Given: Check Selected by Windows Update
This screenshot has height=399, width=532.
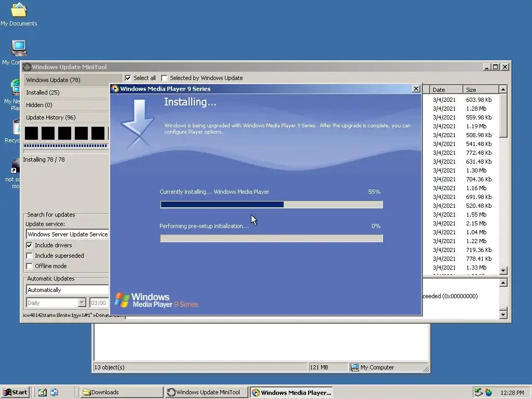Looking at the screenshot, I should [x=164, y=78].
